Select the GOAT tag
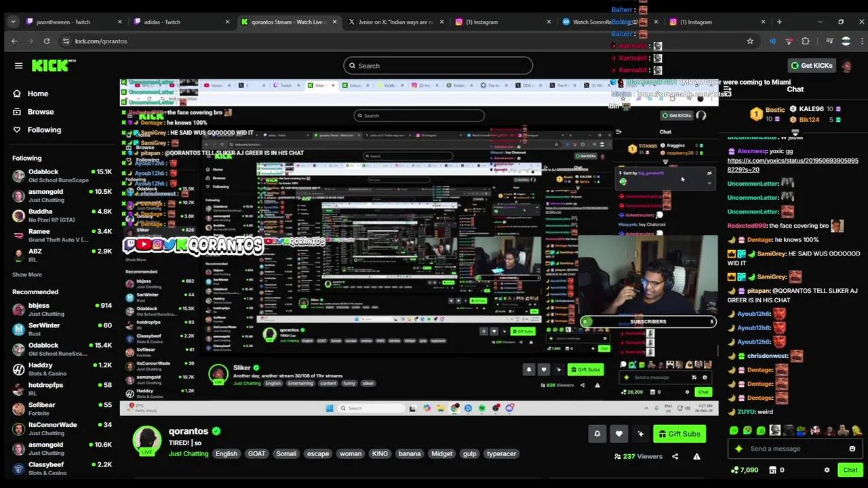This screenshot has width=868, height=488. tap(256, 454)
